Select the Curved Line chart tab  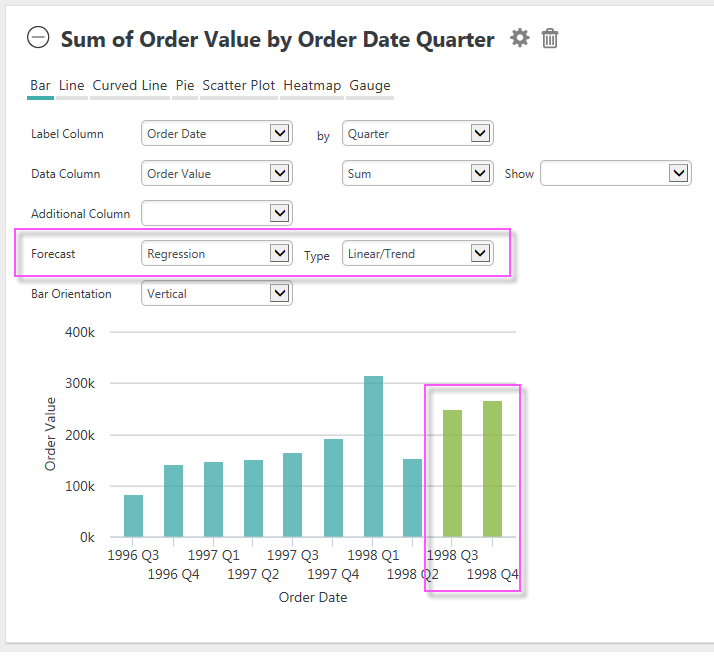tap(130, 86)
